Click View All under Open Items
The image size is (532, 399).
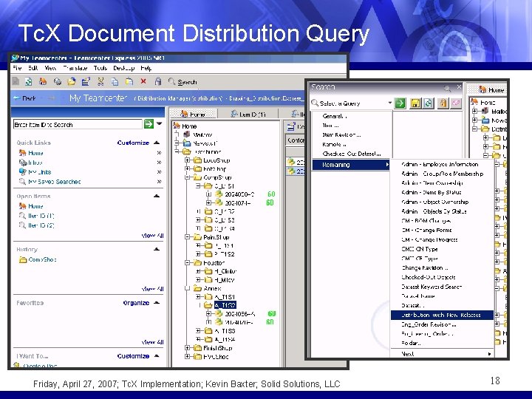[153, 236]
